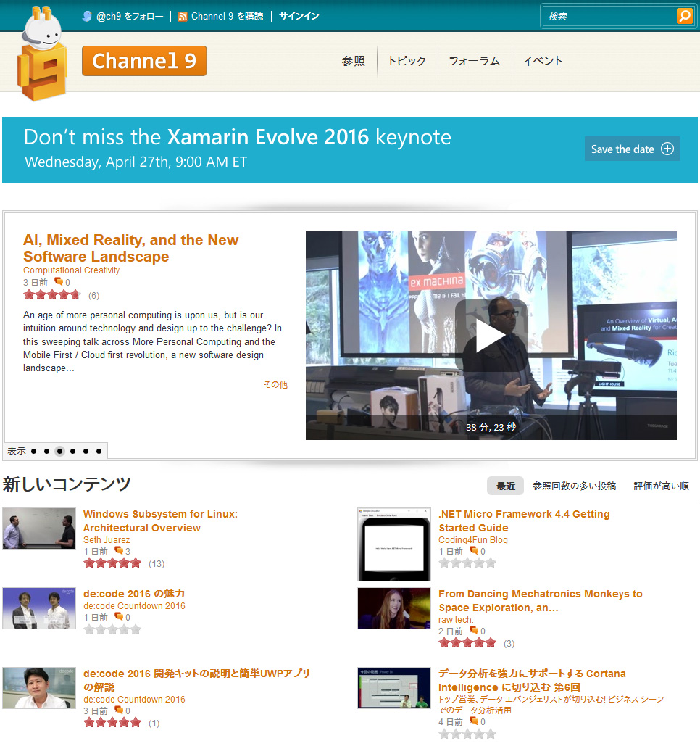Click the RSS feed icon
This screenshot has width=700, height=746.
pos(182,17)
